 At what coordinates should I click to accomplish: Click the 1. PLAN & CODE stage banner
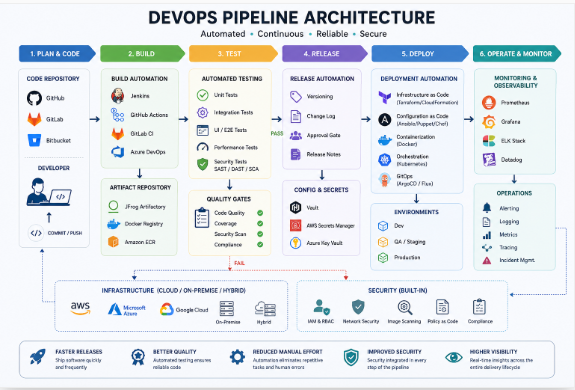(x=57, y=54)
